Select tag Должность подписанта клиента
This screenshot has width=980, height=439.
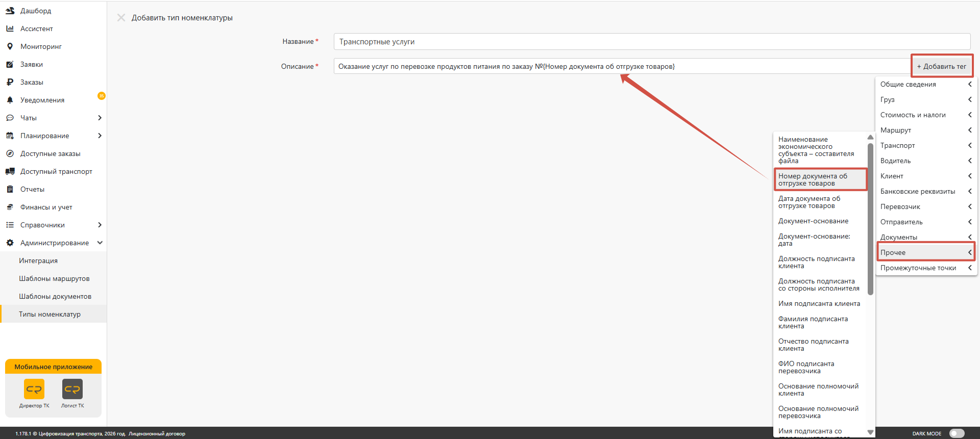click(820, 262)
